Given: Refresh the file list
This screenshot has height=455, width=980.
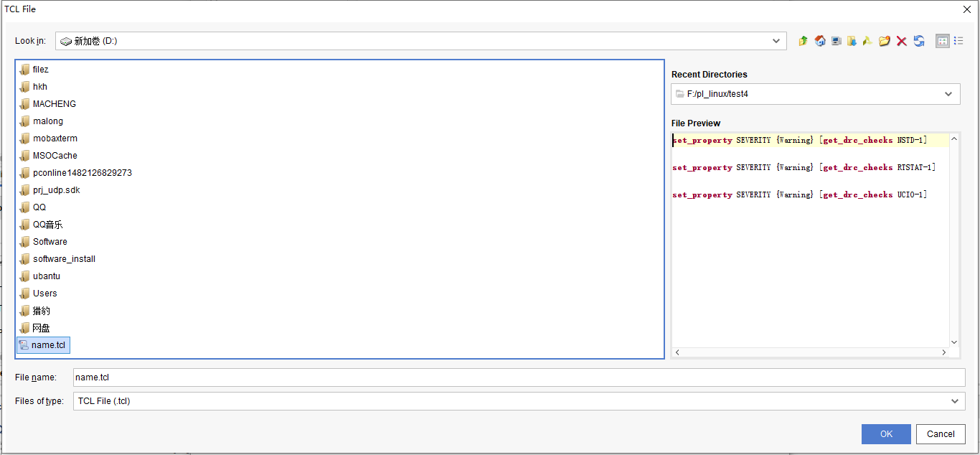Looking at the screenshot, I should point(919,41).
